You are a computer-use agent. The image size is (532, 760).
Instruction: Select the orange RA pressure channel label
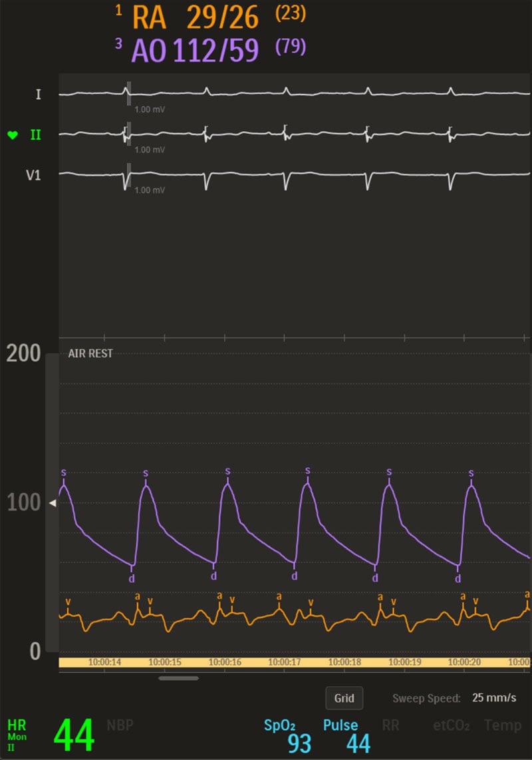(148, 18)
